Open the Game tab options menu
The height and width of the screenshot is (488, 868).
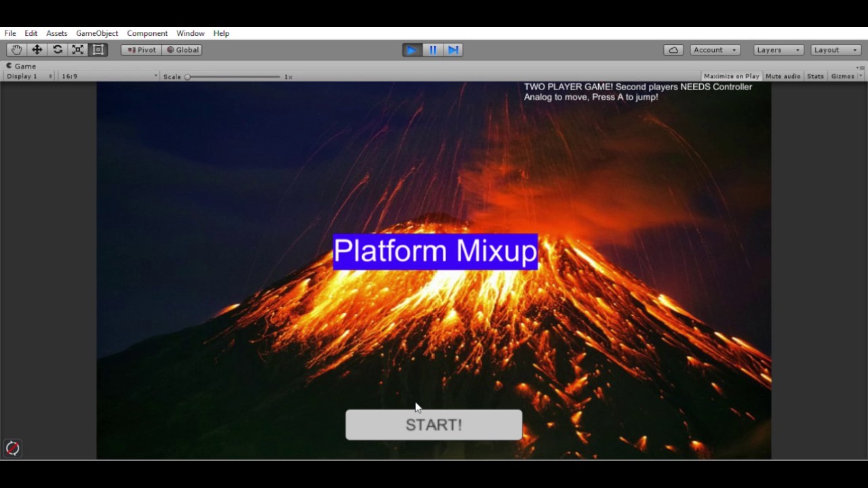tap(860, 67)
